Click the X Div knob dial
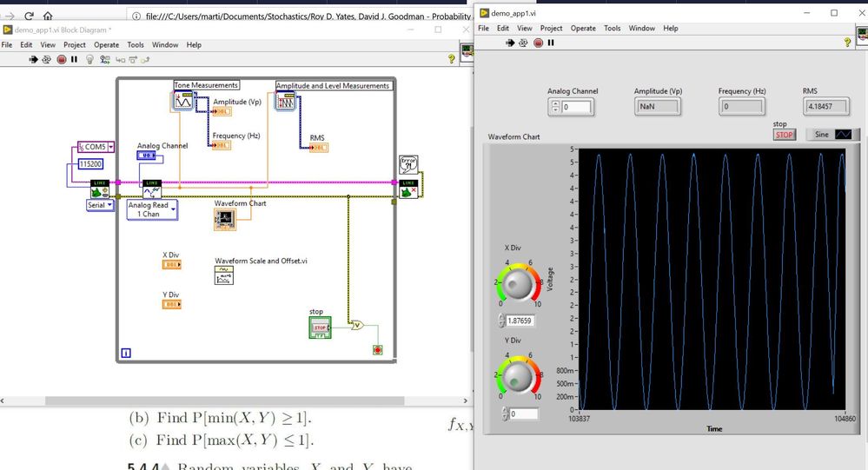 518,285
